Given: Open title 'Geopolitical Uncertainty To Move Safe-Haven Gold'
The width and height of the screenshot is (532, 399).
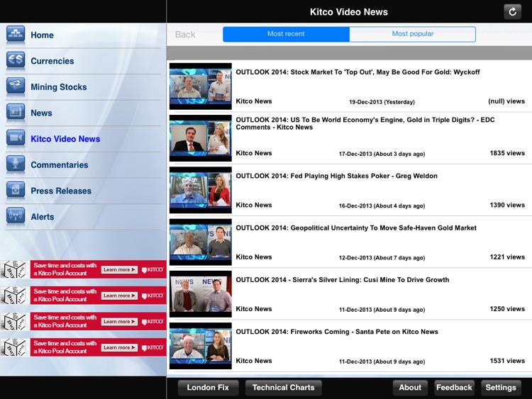Looking at the screenshot, I should (x=356, y=227).
